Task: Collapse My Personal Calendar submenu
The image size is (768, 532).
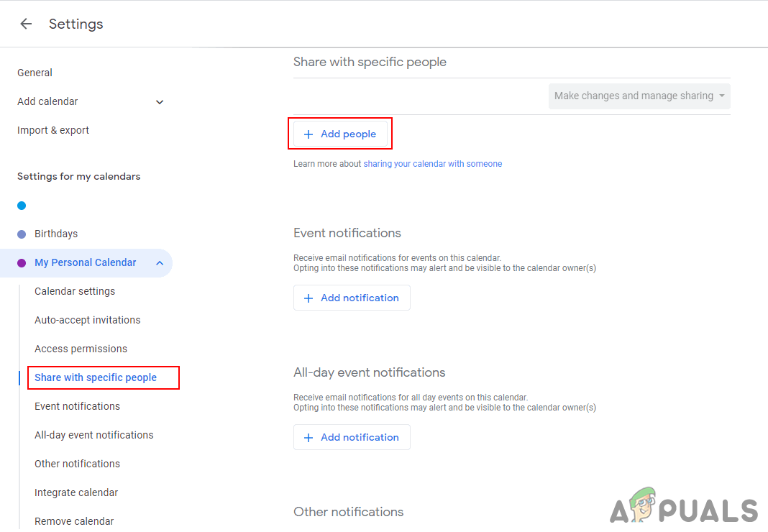Action: [160, 263]
